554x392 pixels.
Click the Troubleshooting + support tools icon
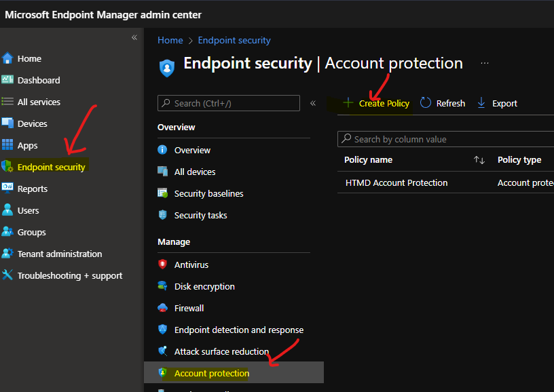point(7,275)
